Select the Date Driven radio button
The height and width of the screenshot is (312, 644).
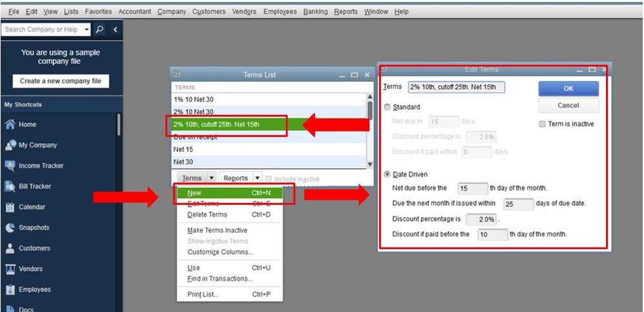click(x=387, y=175)
